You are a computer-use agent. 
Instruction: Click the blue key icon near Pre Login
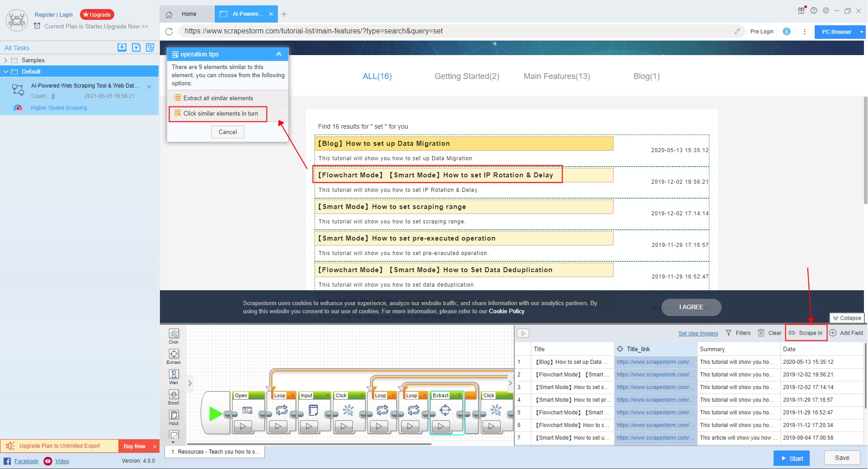click(787, 32)
